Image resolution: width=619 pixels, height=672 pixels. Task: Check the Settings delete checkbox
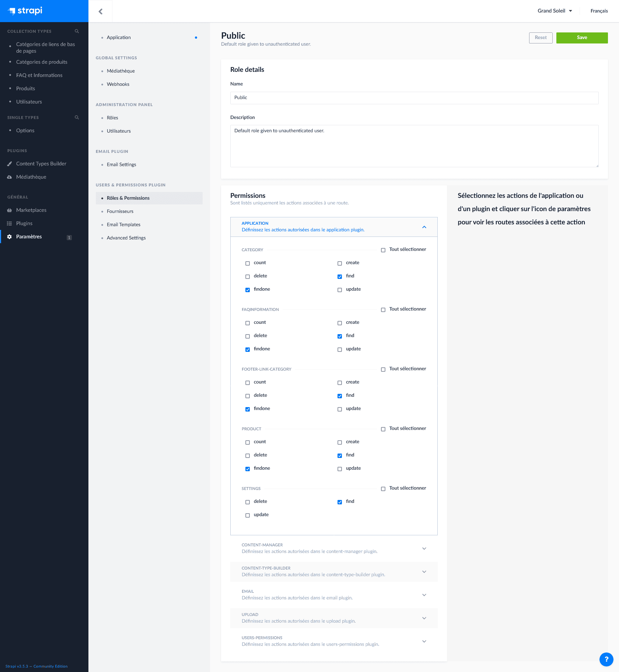click(x=248, y=502)
